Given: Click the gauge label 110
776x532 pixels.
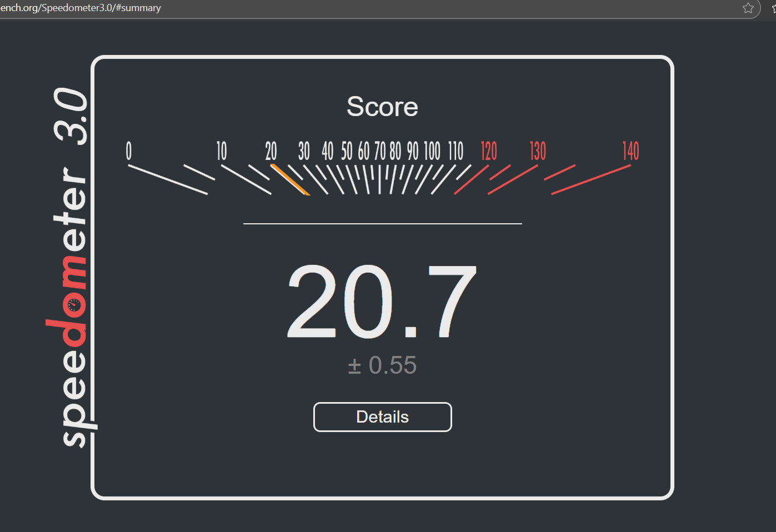Looking at the screenshot, I should click(456, 151).
